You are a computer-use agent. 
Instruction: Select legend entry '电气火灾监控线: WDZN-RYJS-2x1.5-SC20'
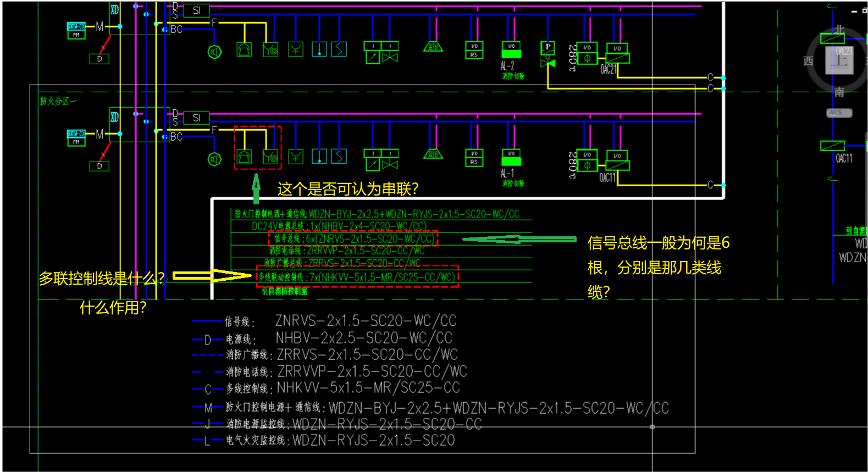pyautogui.click(x=324, y=440)
